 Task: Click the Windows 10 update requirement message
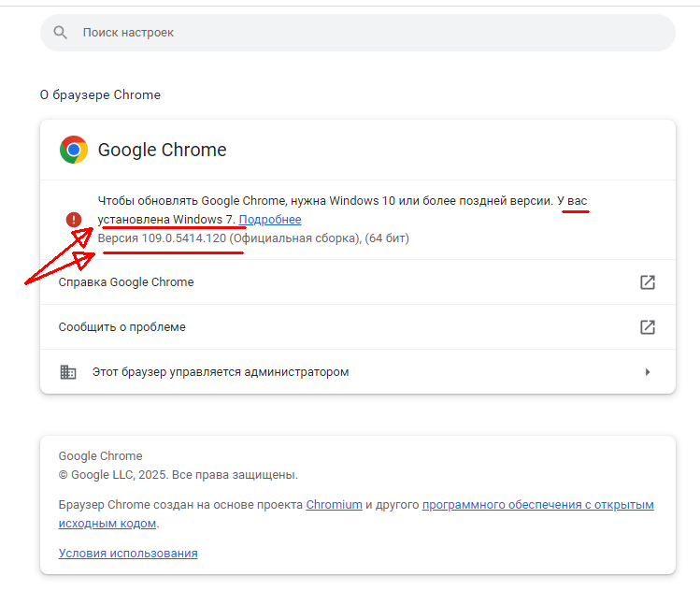(325, 201)
